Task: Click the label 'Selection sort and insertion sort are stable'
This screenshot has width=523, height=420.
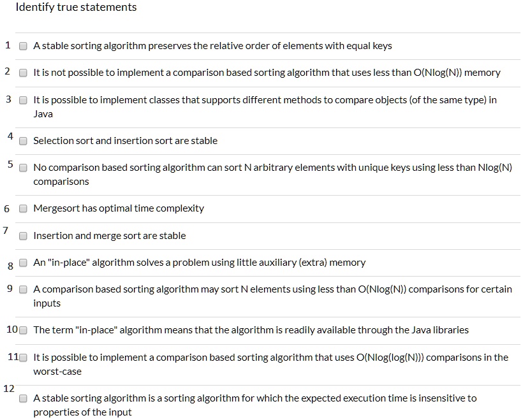Action: 126,141
